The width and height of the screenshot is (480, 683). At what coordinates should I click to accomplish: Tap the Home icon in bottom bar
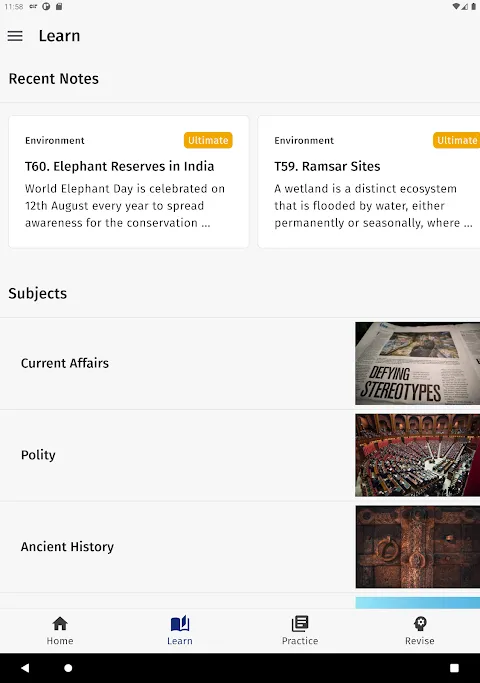coord(60,623)
